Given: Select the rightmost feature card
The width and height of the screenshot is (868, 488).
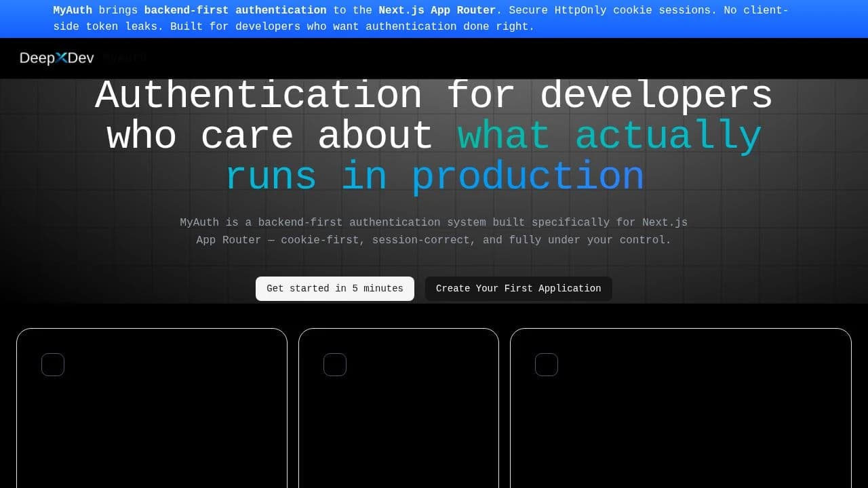Looking at the screenshot, I should click(x=681, y=407).
